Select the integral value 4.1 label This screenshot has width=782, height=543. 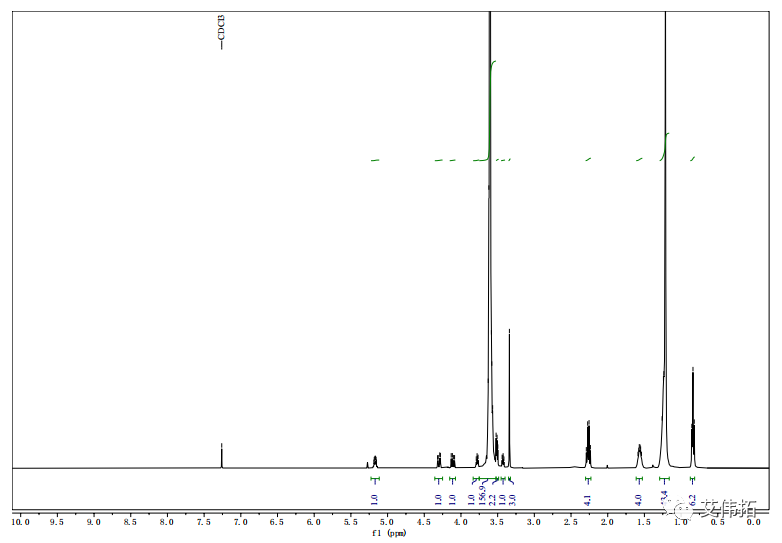coord(588,498)
